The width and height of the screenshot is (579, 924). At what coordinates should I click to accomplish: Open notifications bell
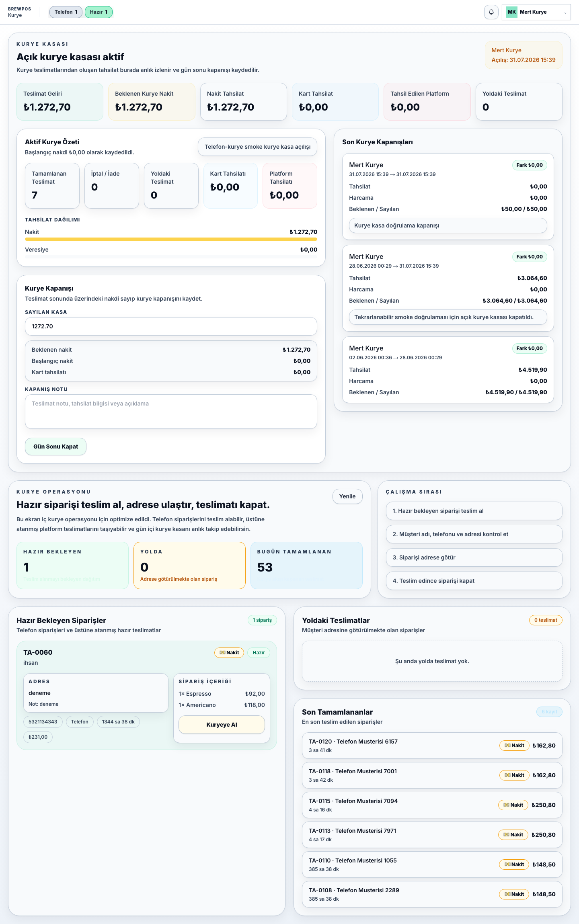pyautogui.click(x=491, y=12)
